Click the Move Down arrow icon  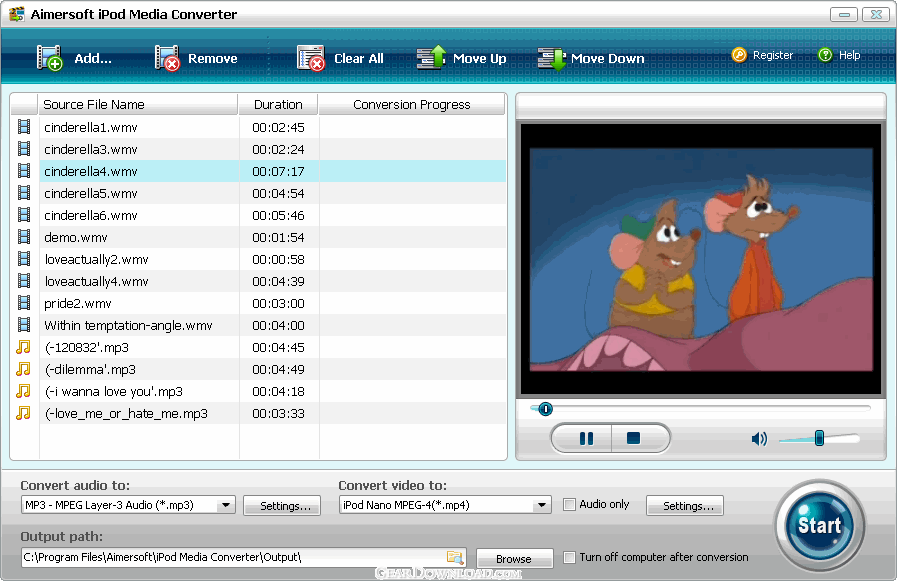pos(552,58)
